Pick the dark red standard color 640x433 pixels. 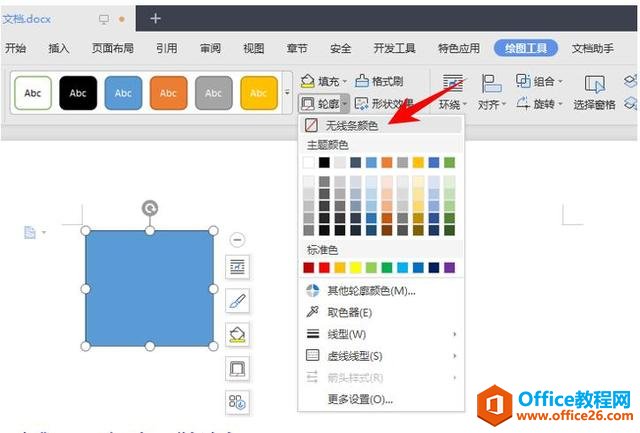309,268
